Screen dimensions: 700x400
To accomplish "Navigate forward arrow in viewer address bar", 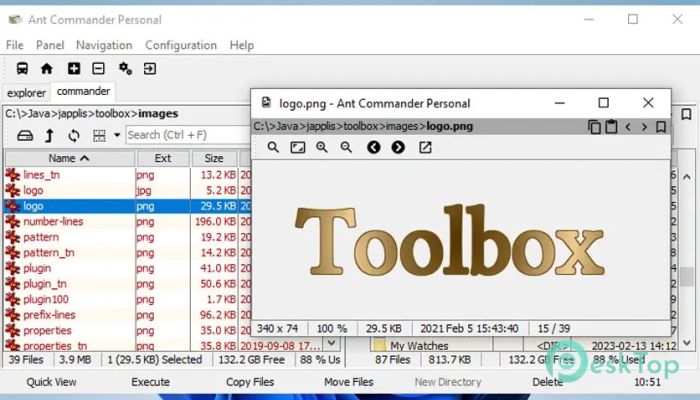I will [x=644, y=127].
